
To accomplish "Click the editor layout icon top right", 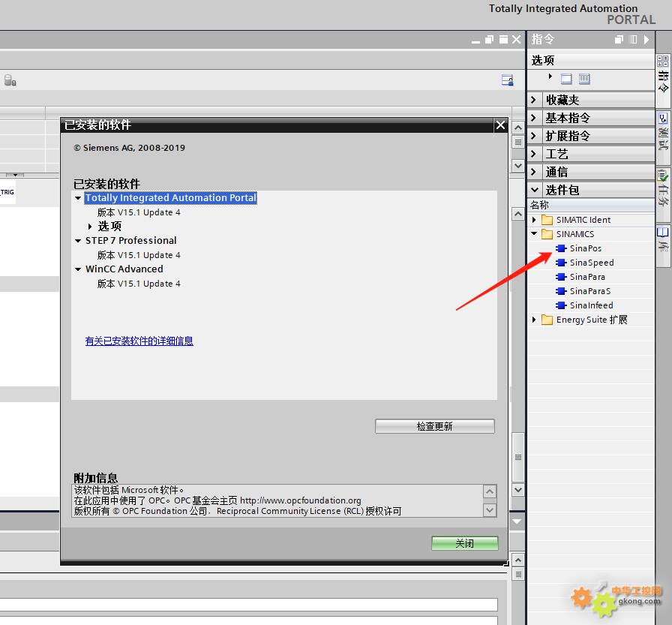I will pyautogui.click(x=508, y=80).
